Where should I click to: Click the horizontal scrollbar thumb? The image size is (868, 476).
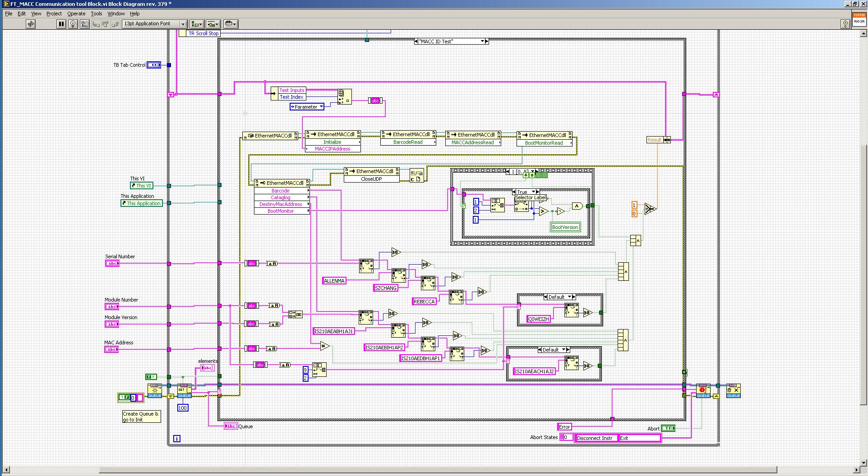(438, 470)
